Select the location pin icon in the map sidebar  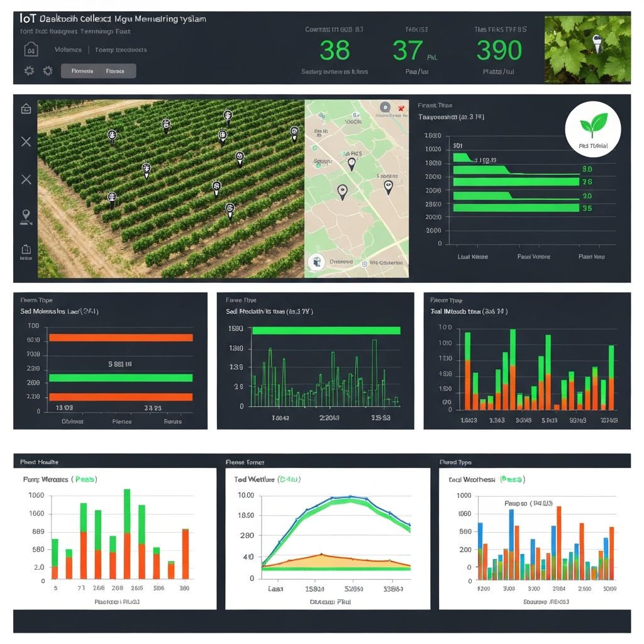[x=26, y=216]
